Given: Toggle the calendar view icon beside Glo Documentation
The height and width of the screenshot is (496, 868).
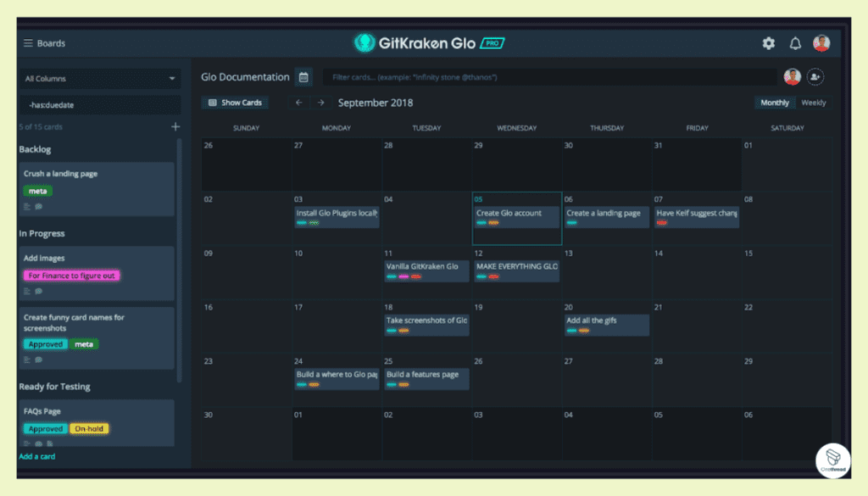Looking at the screenshot, I should pyautogui.click(x=303, y=77).
